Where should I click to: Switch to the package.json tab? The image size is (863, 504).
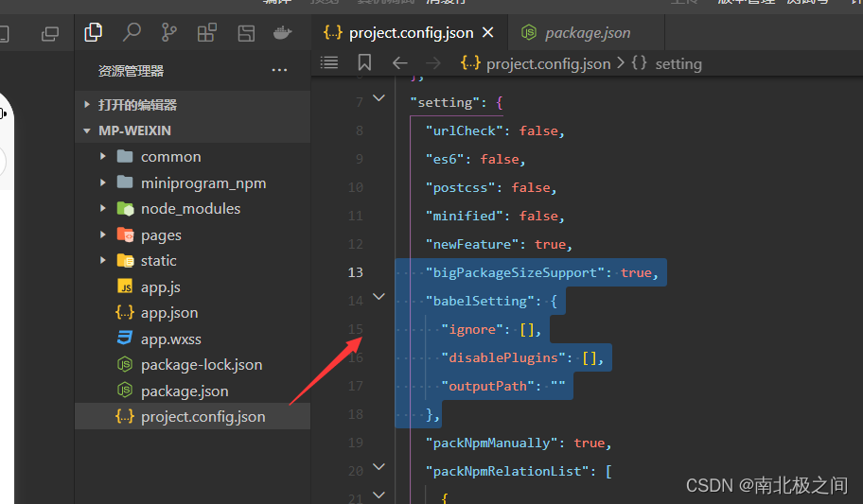(x=587, y=33)
